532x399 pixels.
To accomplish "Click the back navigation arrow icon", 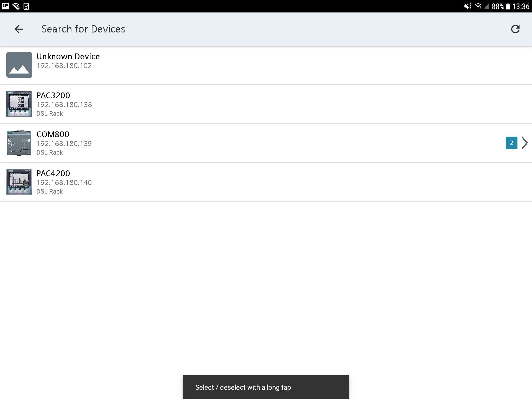I will 19,29.
